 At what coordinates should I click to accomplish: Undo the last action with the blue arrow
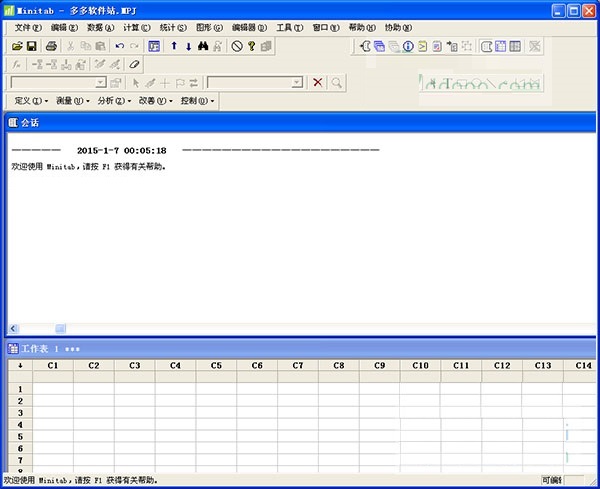pyautogui.click(x=120, y=46)
